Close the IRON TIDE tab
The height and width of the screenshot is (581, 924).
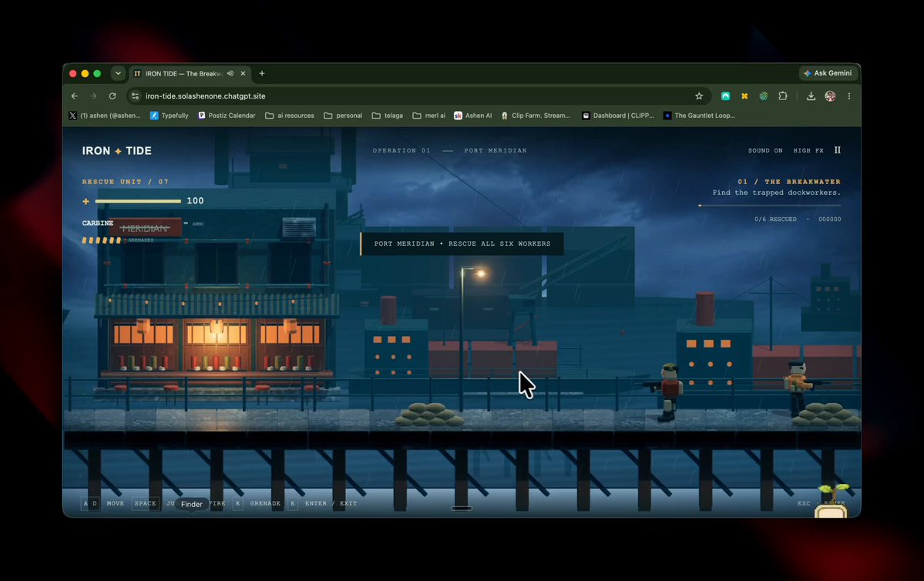pyautogui.click(x=243, y=74)
